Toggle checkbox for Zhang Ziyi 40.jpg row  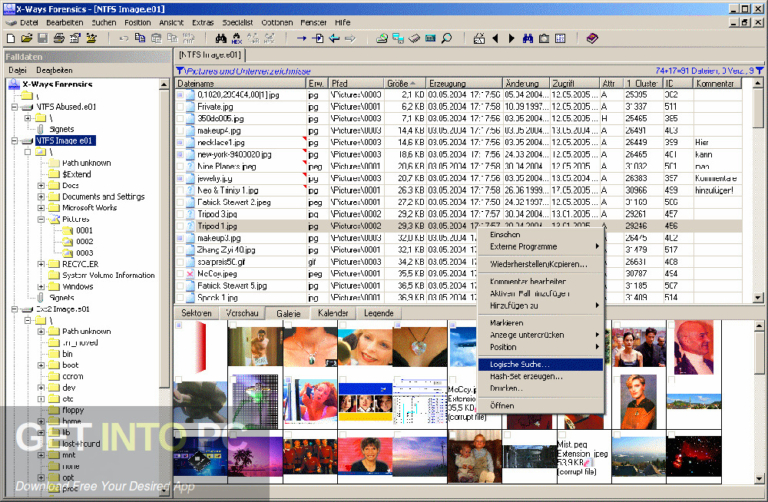[180, 250]
